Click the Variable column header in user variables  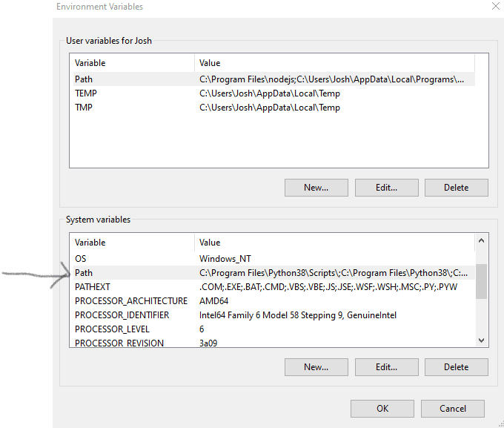click(x=133, y=63)
